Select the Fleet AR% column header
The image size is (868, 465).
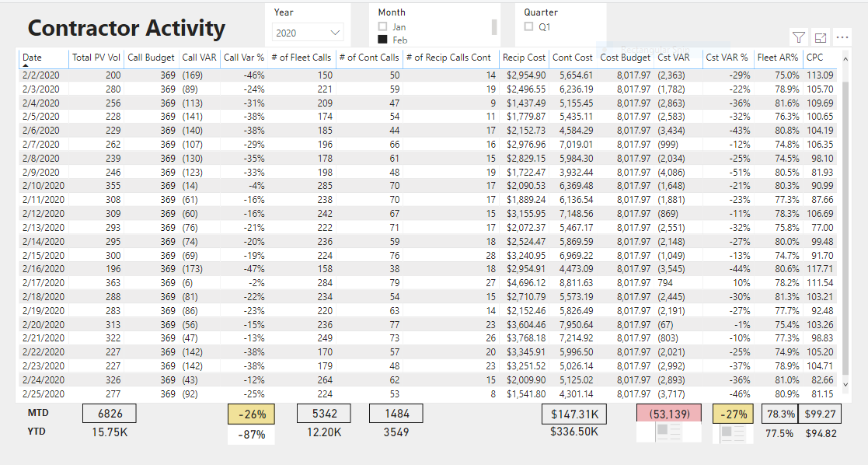[778, 57]
